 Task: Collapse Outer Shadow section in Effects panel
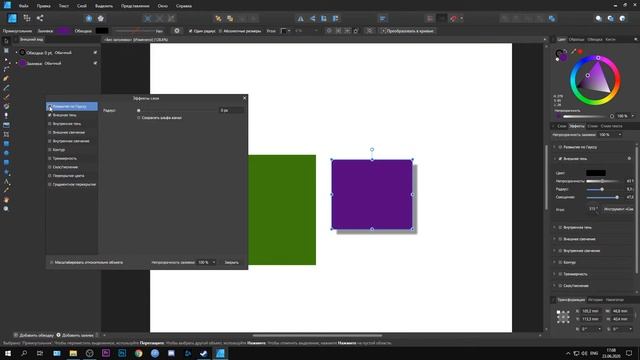pyautogui.click(x=554, y=158)
